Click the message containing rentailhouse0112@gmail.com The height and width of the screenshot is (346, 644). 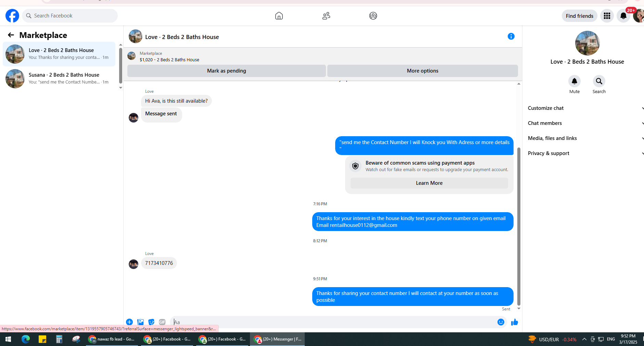413,222
